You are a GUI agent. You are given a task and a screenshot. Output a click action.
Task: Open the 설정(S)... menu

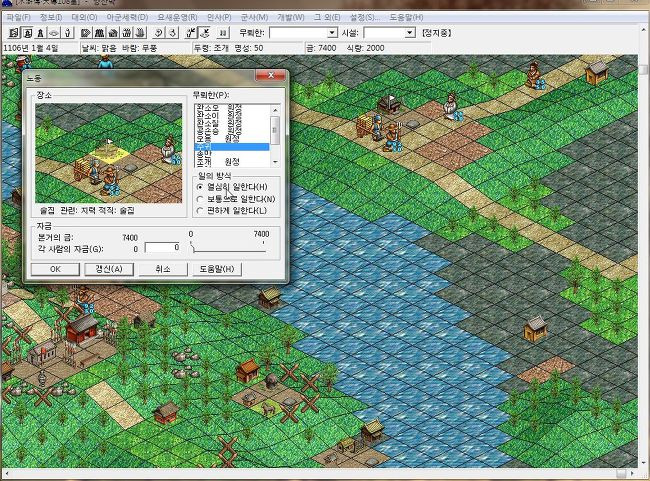point(365,17)
